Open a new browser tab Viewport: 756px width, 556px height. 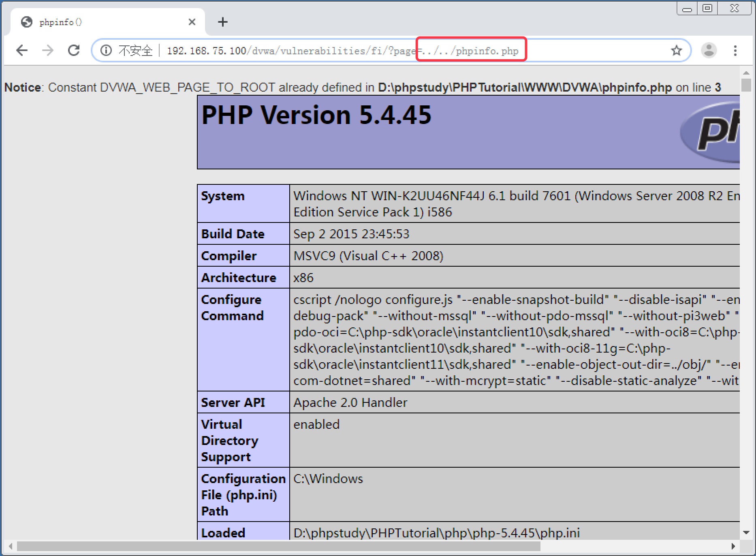click(223, 22)
